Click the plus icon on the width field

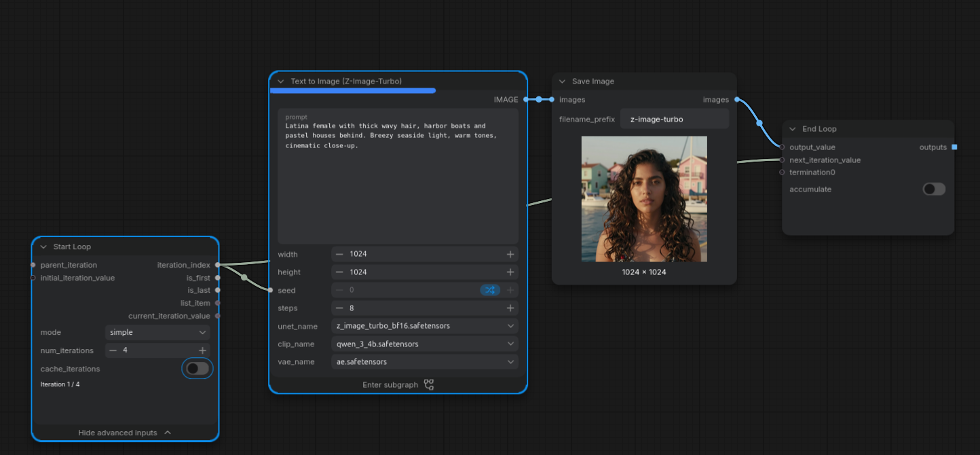(510, 254)
